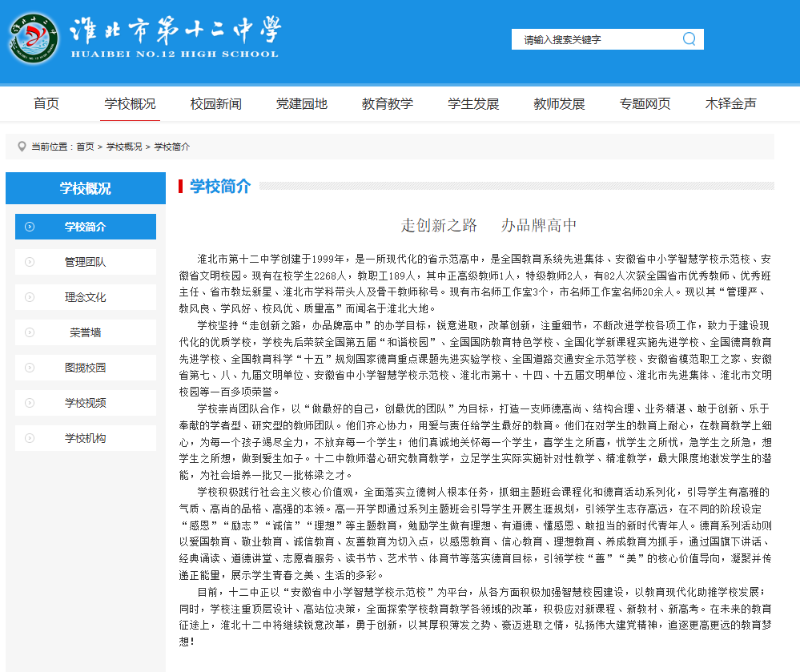Click the circle arrow icon beside 学校视频
Screen dimensions: 800x672
point(30,403)
